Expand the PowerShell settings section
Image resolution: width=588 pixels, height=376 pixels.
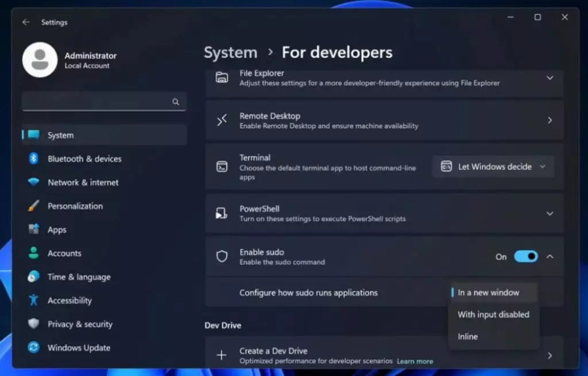point(550,214)
